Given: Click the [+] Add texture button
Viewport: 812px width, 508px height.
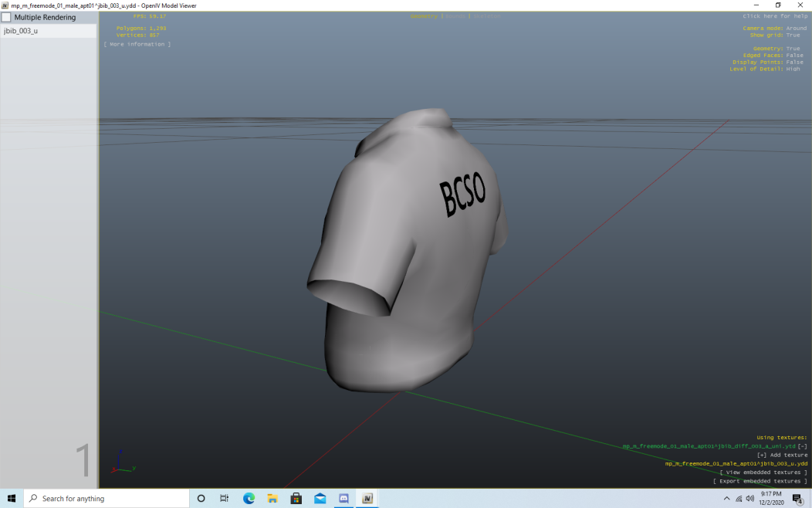Looking at the screenshot, I should pos(782,456).
